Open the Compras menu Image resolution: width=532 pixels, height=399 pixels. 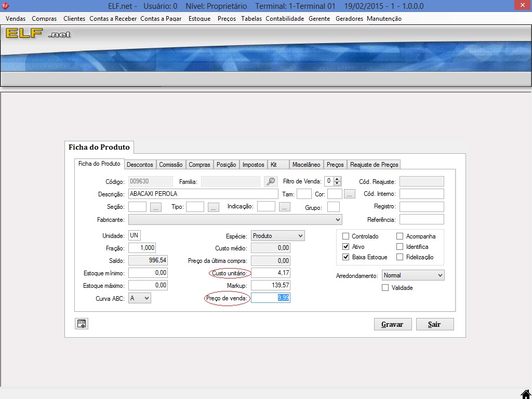(x=44, y=19)
